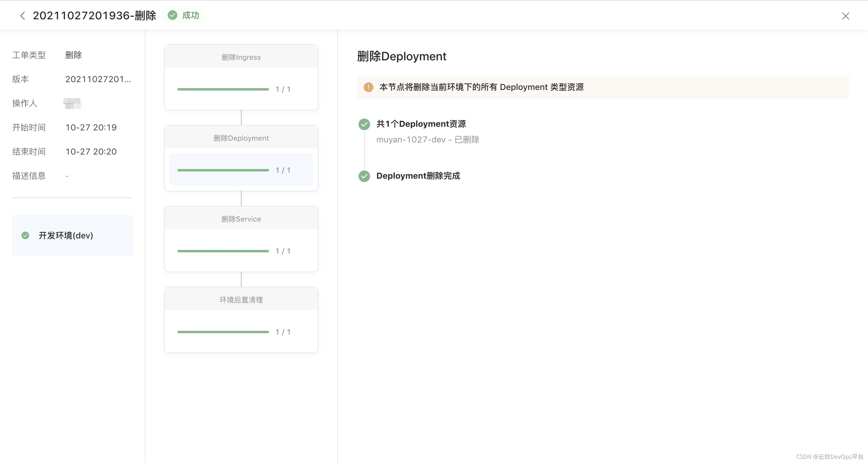This screenshot has height=463, width=868.
Task: Select the 删除Ingress stage card
Action: click(x=241, y=77)
